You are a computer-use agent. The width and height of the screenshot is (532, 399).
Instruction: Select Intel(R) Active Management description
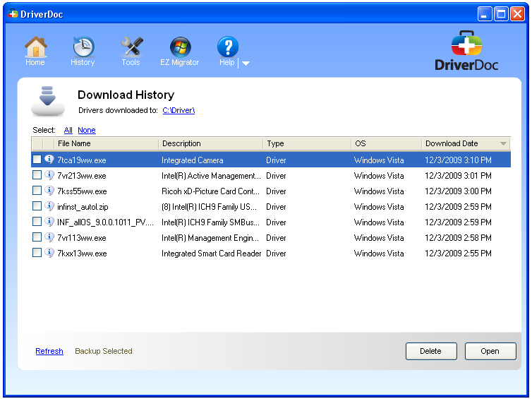click(x=211, y=176)
